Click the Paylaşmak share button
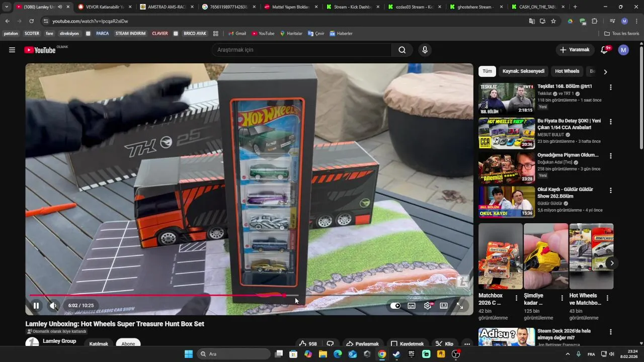644x362 pixels. tap(362, 344)
